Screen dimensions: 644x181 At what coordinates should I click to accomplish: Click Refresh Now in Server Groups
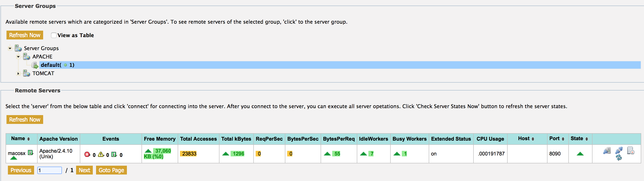click(25, 35)
